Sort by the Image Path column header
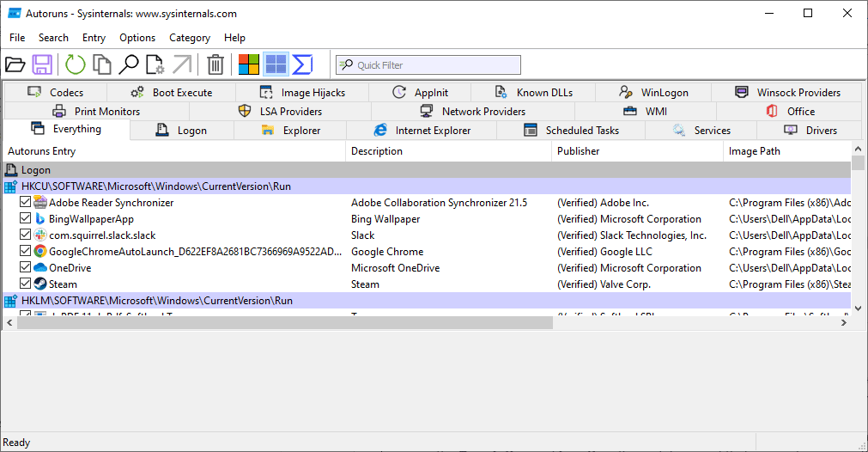Image resolution: width=868 pixels, height=452 pixels. (787, 151)
